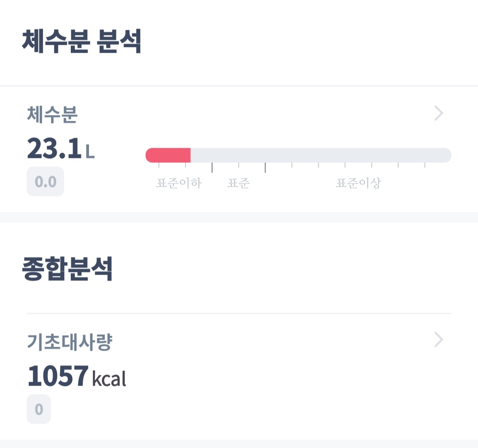Image resolution: width=478 pixels, height=448 pixels.
Task: Expand the 기초대사량 row chevron
Action: 439,340
